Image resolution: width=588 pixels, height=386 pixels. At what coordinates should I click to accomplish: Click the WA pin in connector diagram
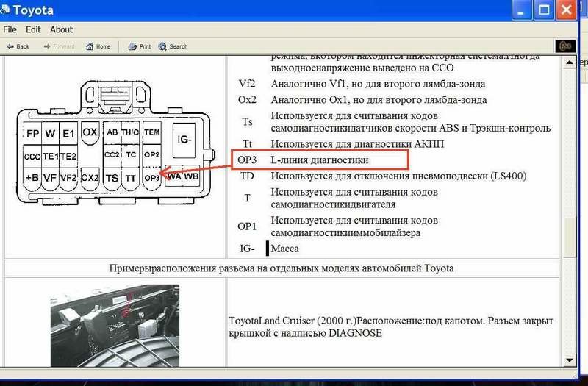174,176
